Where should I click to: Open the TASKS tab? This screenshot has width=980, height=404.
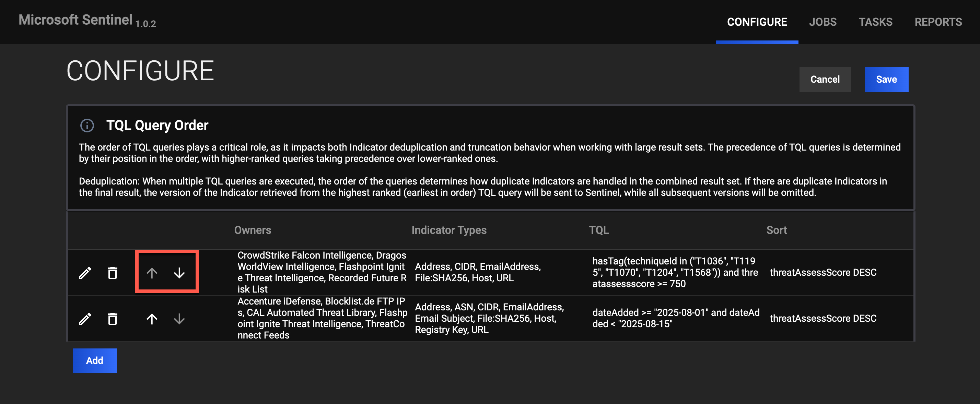coord(876,22)
